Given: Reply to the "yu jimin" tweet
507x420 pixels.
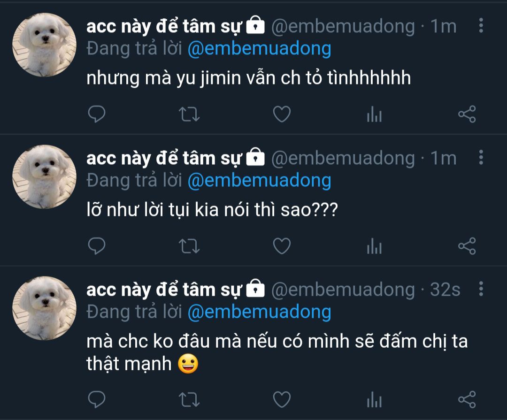Looking at the screenshot, I should 97,114.
